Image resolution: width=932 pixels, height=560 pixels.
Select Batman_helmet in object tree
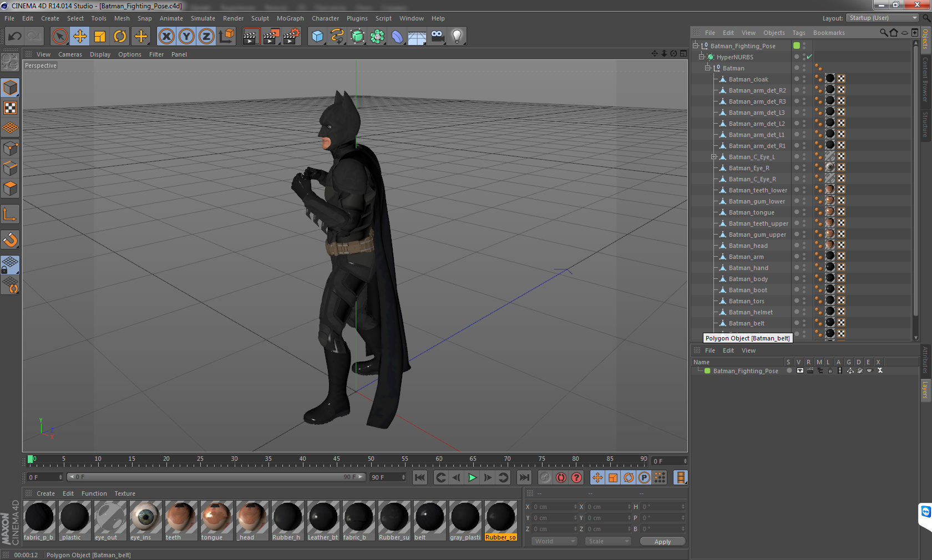click(x=751, y=312)
